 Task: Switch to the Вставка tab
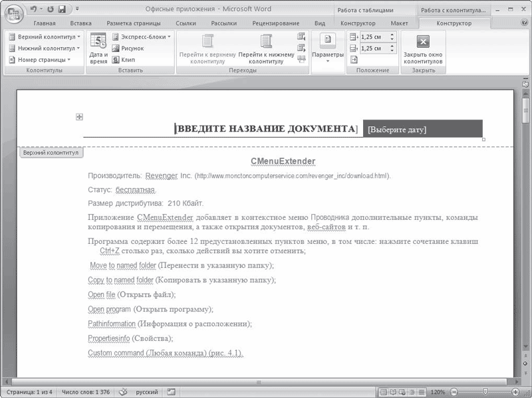pyautogui.click(x=80, y=23)
